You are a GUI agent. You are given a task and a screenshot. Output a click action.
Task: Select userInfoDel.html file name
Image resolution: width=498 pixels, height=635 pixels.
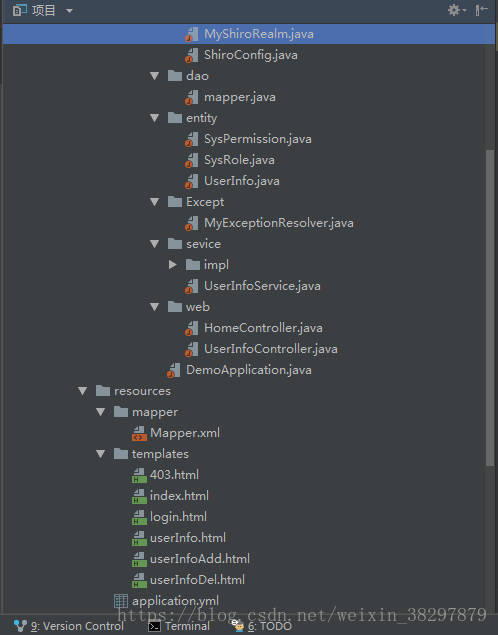(198, 580)
